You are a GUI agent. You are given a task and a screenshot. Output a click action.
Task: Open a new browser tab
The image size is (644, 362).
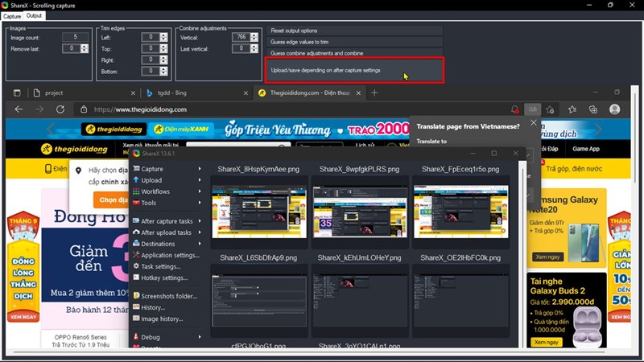(x=374, y=93)
